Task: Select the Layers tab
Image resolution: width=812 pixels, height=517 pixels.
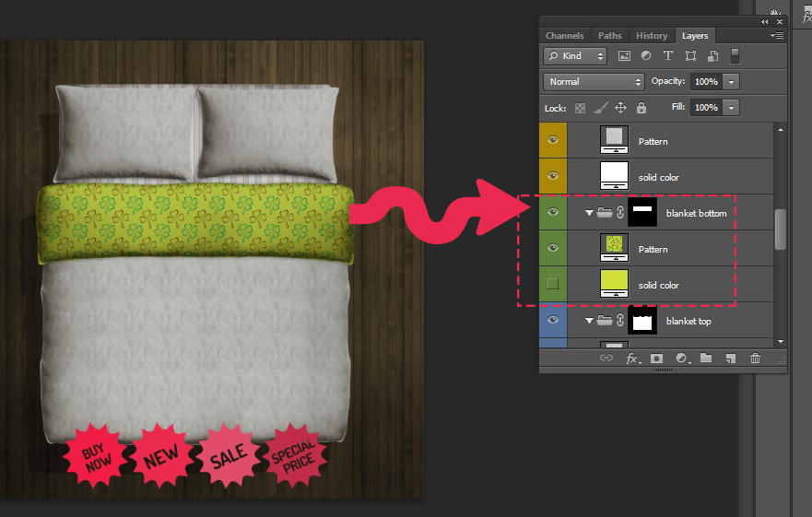Action: pos(695,36)
